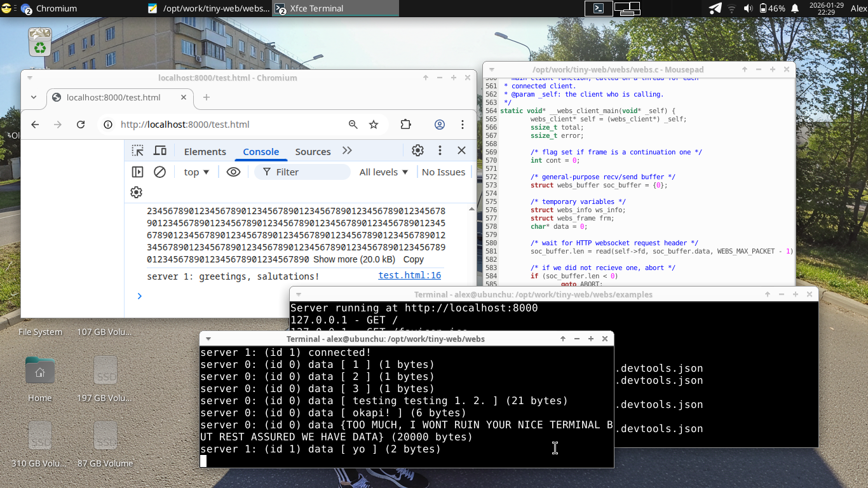This screenshot has width=868, height=488.
Task: Open the Chromium three-dot main menu
Action: click(x=463, y=125)
